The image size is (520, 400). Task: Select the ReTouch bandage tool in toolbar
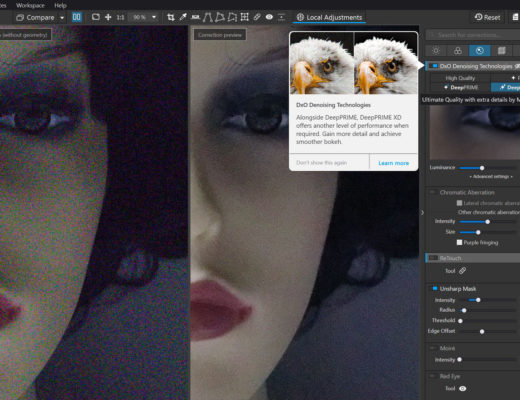coord(257,17)
